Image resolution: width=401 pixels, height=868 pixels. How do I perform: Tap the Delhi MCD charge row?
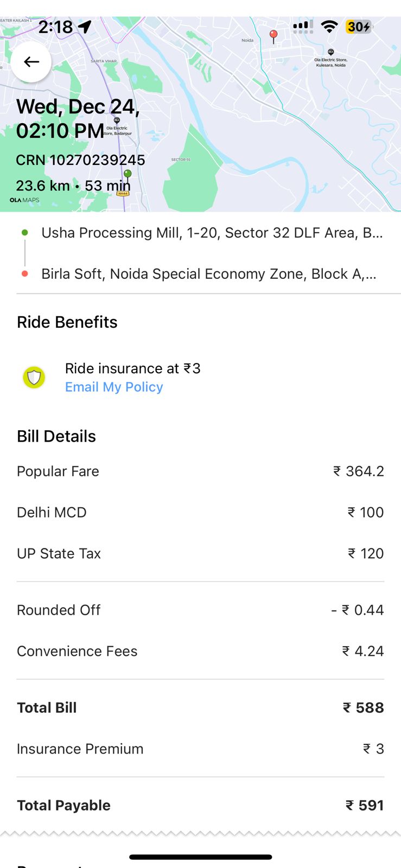click(x=200, y=512)
